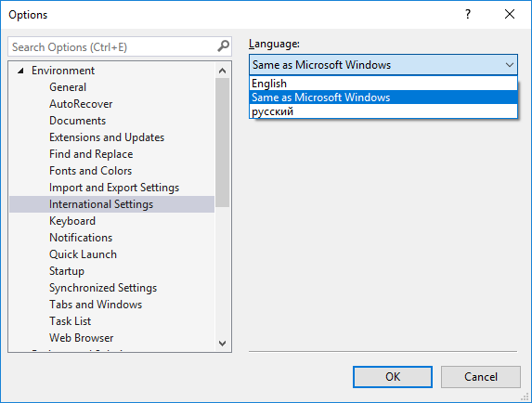
Task: Select Tabs and Windows settings
Action: click(x=96, y=305)
